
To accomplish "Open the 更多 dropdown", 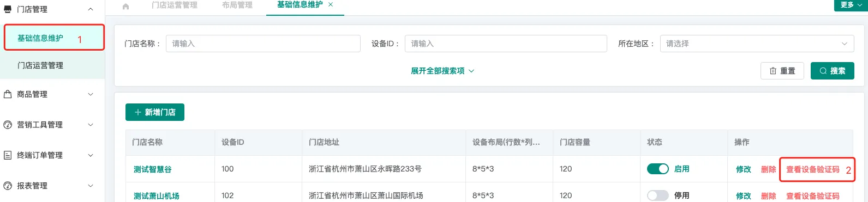I will 851,5.
